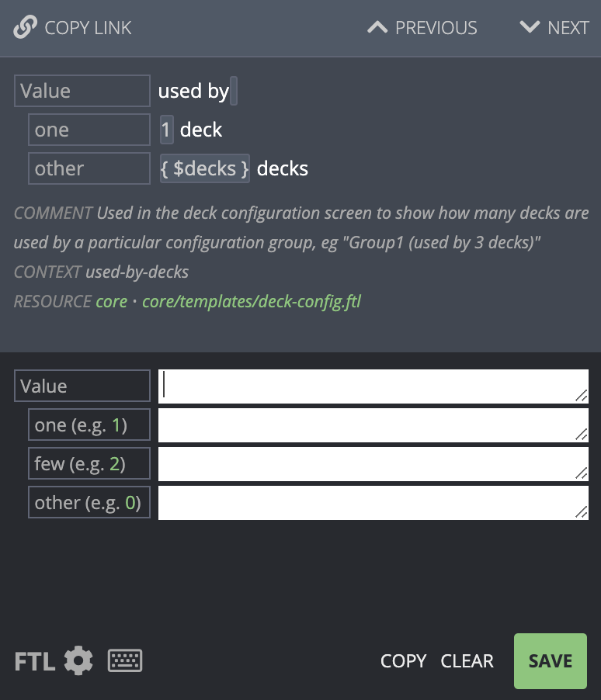Click the one (e.g. 1) input field
This screenshot has width=601, height=700.
tap(373, 425)
